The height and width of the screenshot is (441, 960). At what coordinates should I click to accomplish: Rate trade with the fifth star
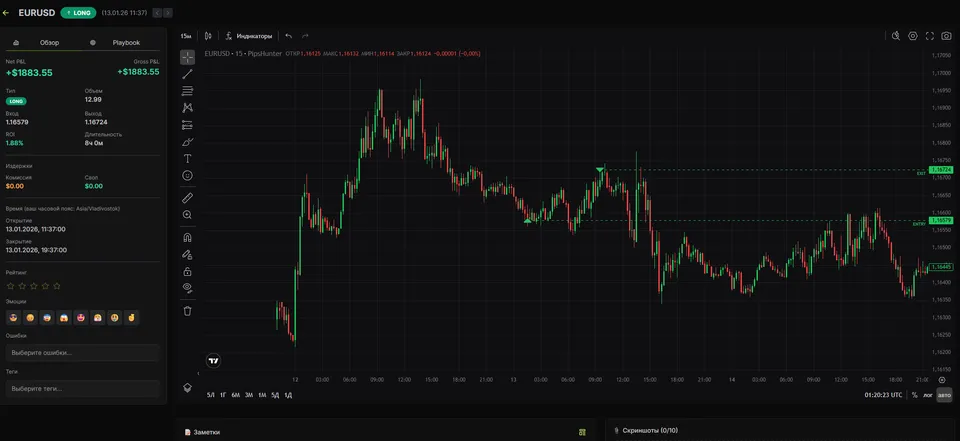pos(57,286)
